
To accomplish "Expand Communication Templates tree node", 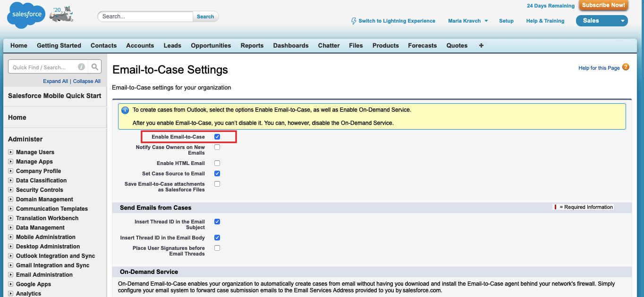I will [10, 209].
